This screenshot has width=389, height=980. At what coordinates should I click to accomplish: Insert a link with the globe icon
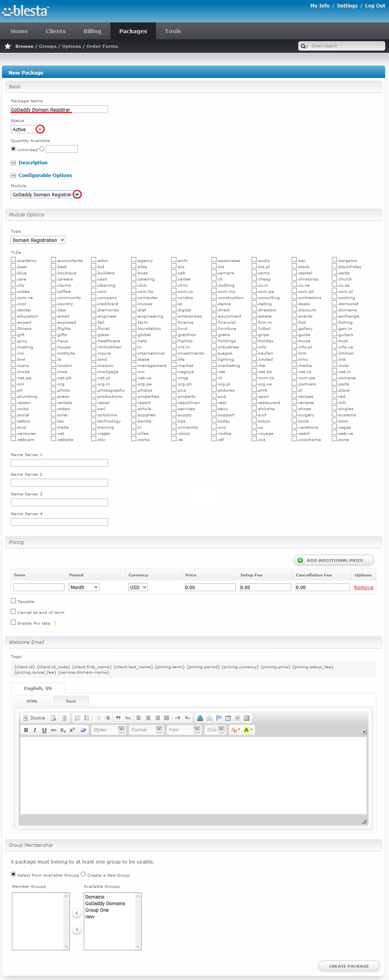200,718
